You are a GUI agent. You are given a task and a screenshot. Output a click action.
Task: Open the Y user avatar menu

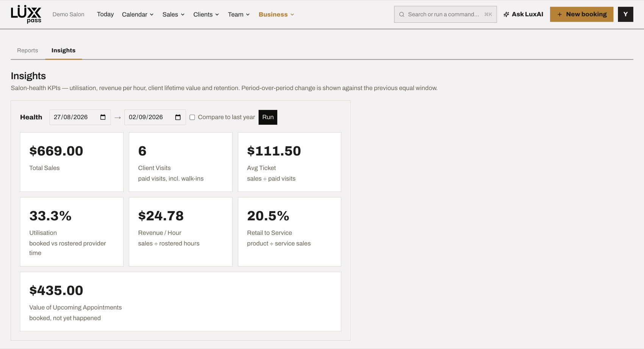click(625, 14)
